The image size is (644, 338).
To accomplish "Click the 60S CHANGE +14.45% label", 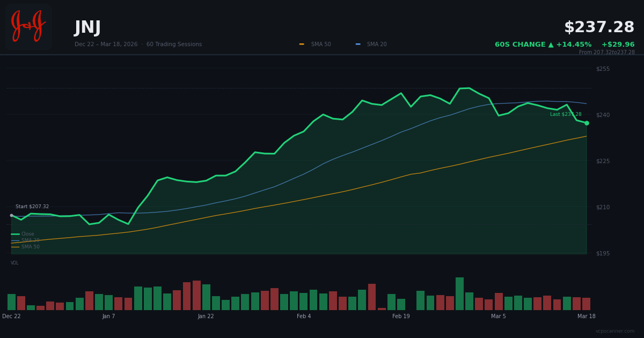I will pyautogui.click(x=543, y=45).
